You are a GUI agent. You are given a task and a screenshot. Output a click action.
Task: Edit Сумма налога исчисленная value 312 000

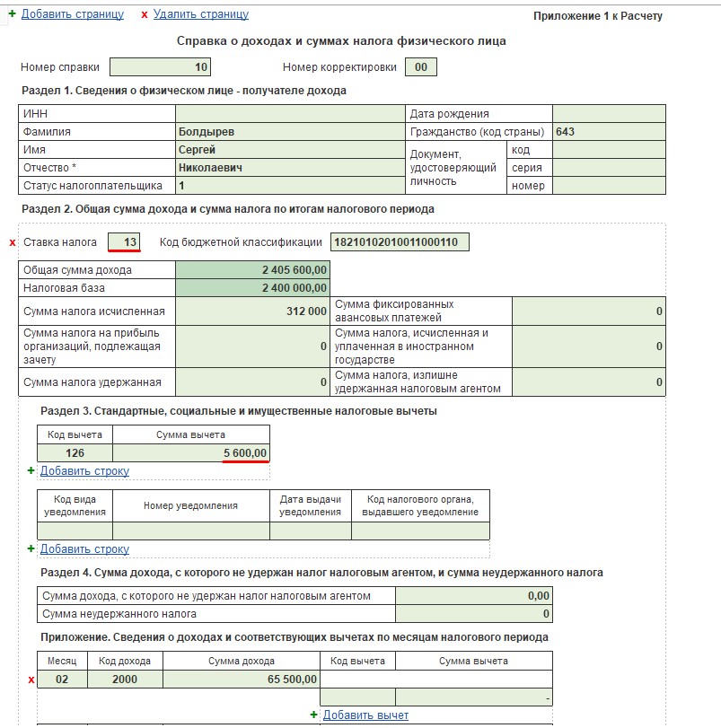pos(252,311)
